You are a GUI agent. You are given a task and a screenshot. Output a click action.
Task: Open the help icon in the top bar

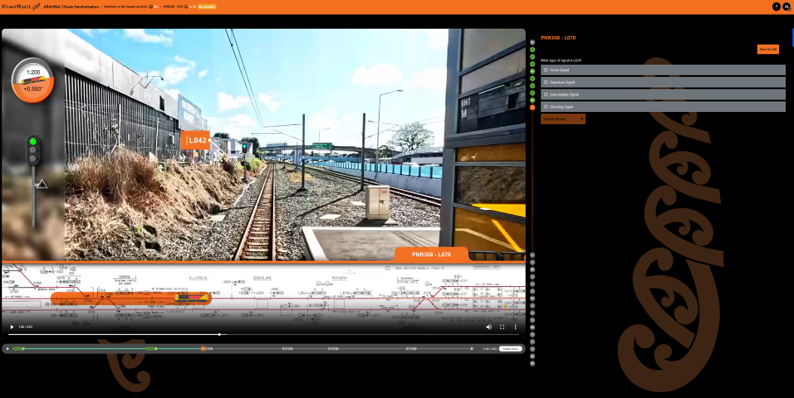(776, 7)
